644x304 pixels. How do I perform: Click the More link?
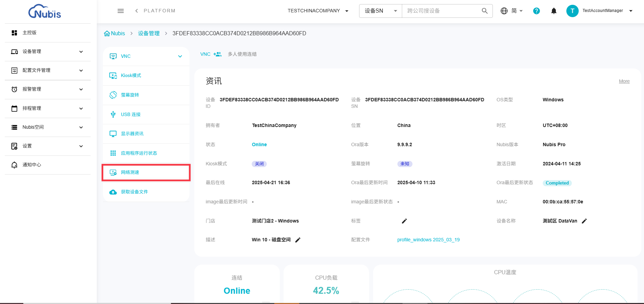tap(624, 81)
